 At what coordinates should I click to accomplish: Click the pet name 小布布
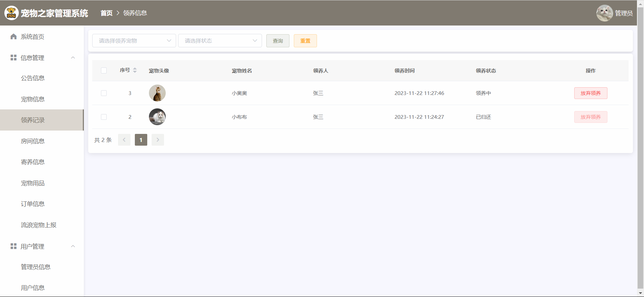click(x=239, y=117)
